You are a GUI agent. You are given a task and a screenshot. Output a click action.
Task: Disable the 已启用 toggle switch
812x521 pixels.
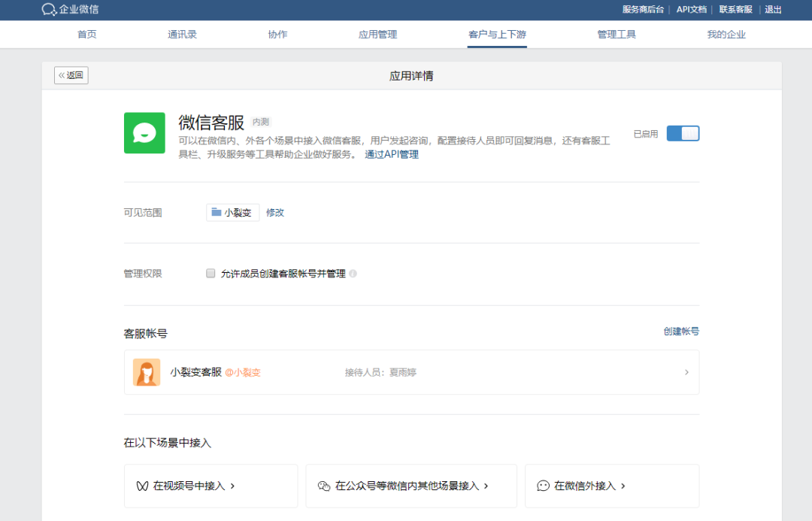(683, 132)
